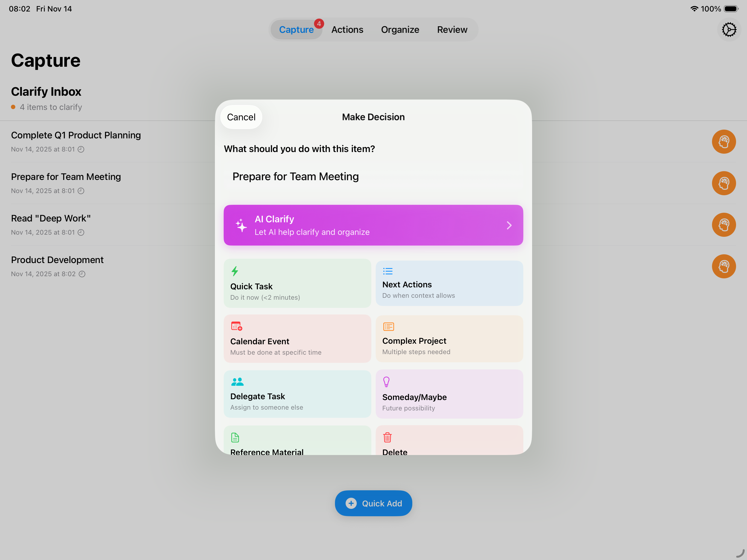Expand AI Clarify with the chevron arrow
This screenshot has width=747, height=560.
pyautogui.click(x=509, y=225)
